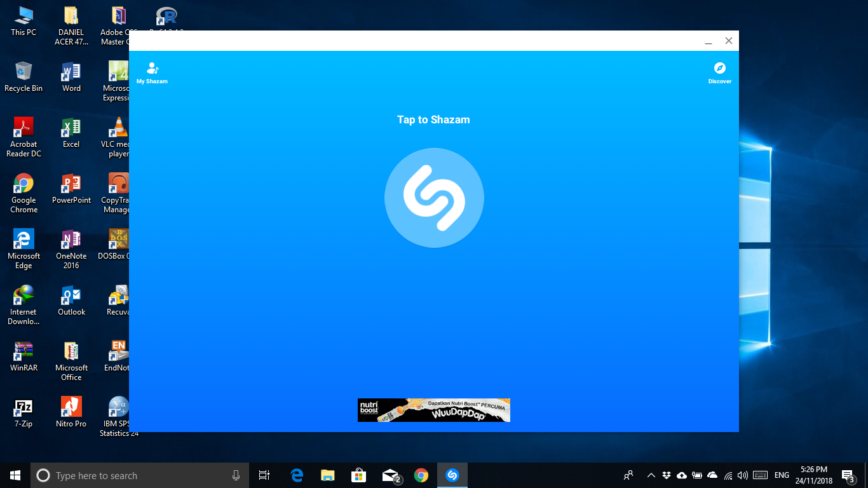Image resolution: width=868 pixels, height=488 pixels.
Task: Open the Mail app in taskbar
Action: (x=390, y=475)
